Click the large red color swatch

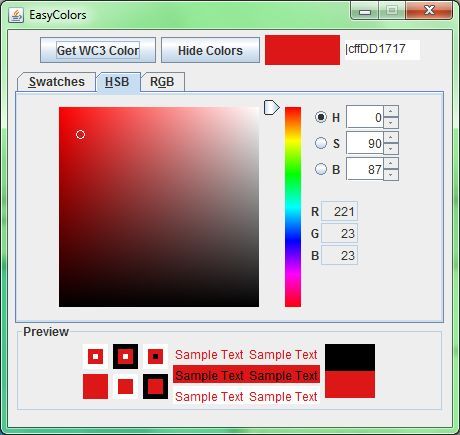pyautogui.click(x=303, y=50)
